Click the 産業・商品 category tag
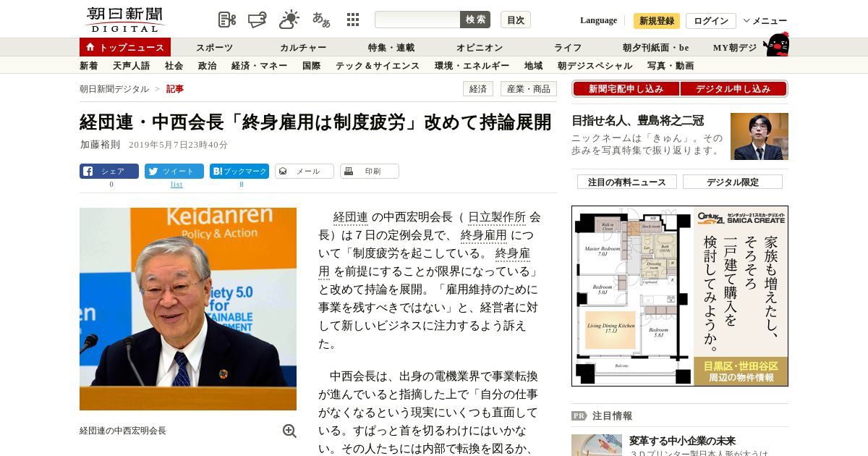Viewport: 868px width, 456px height. coord(529,89)
